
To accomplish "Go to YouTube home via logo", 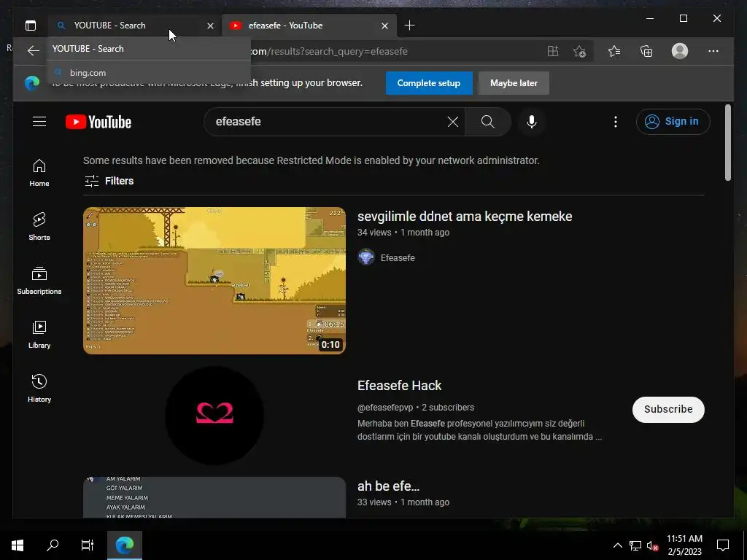I will [98, 122].
